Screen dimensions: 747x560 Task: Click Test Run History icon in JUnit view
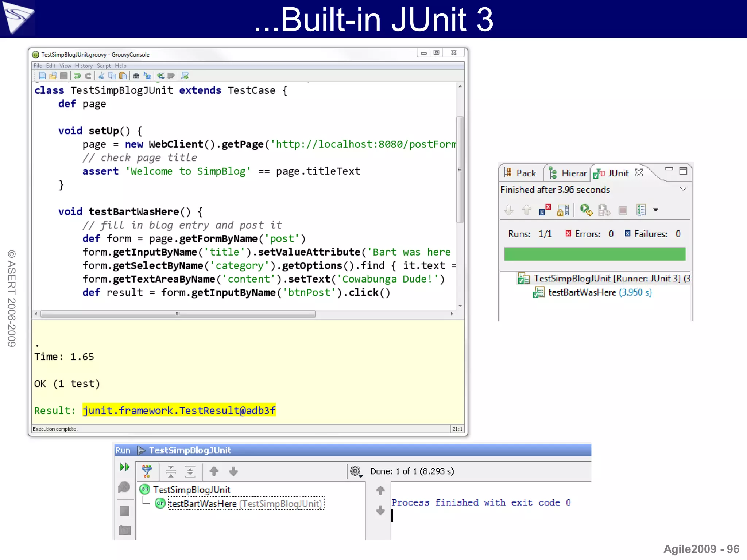click(641, 210)
